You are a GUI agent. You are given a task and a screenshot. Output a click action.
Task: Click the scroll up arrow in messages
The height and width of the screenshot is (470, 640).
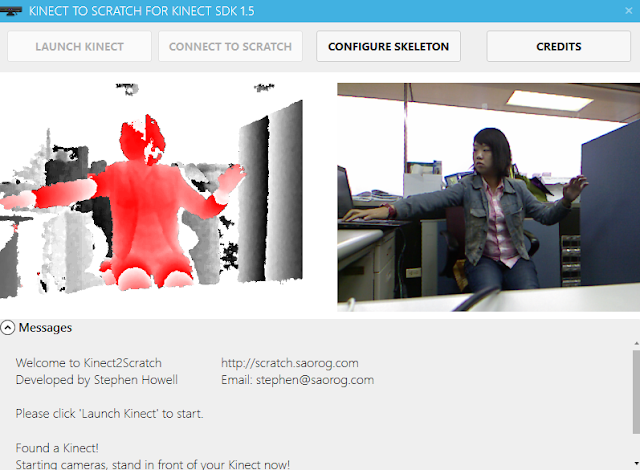[636, 344]
